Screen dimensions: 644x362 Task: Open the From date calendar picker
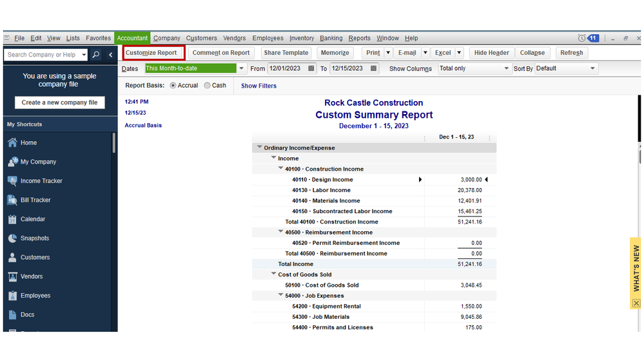click(x=311, y=68)
